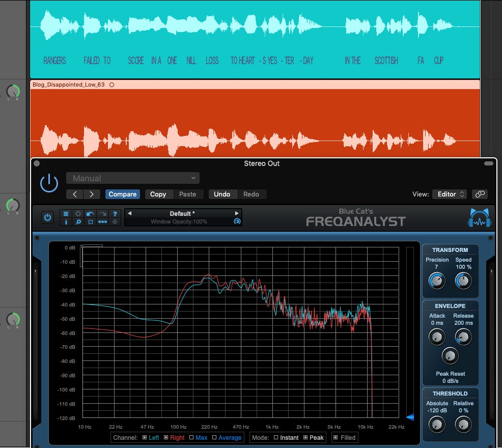
Task: Click the word RANGERS in the teal region
Action: point(54,61)
